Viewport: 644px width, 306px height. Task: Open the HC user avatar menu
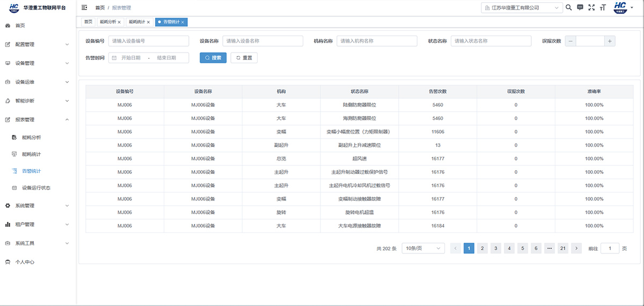coord(623,8)
